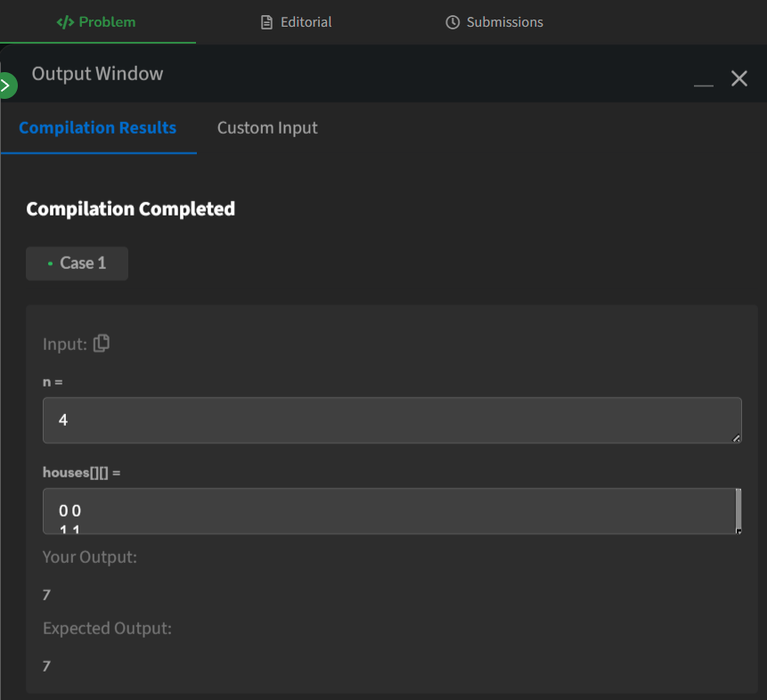Click the Submissions clock icon

(x=453, y=22)
